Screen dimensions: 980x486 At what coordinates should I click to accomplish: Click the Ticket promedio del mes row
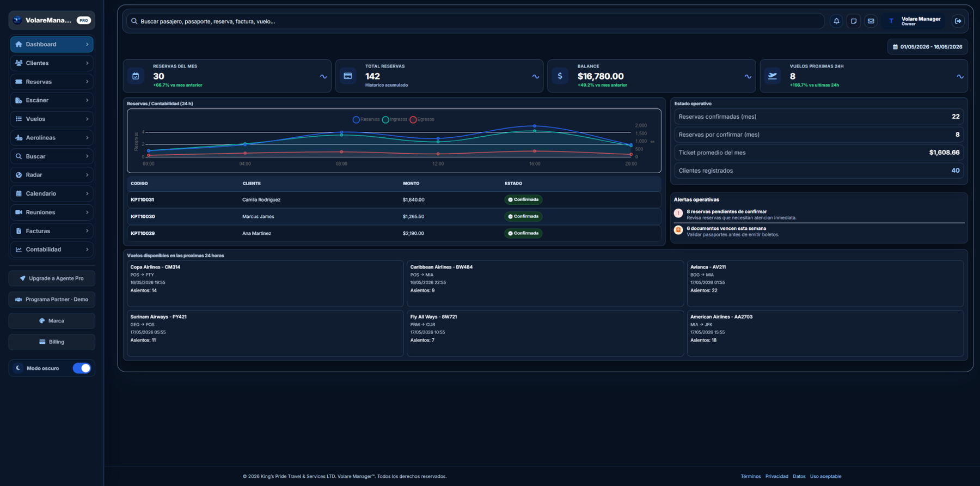[x=819, y=153]
